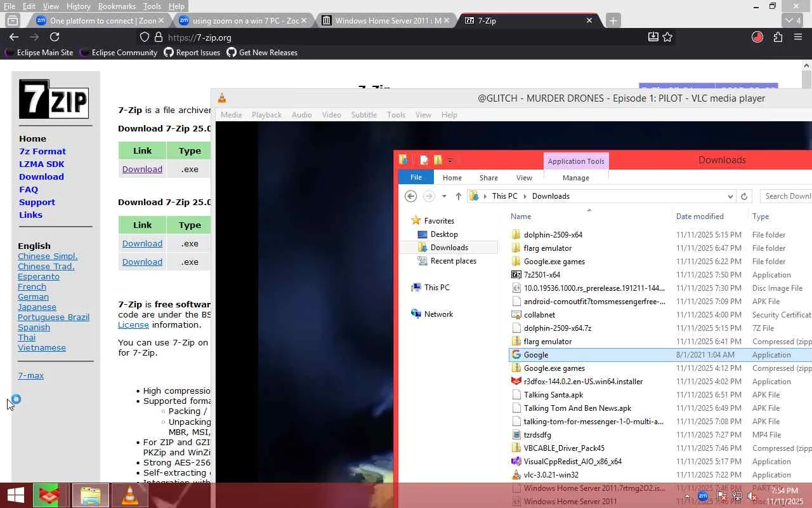Image resolution: width=812 pixels, height=508 pixels.
Task: Click the Search Downloads box in Explorer
Action: click(787, 196)
